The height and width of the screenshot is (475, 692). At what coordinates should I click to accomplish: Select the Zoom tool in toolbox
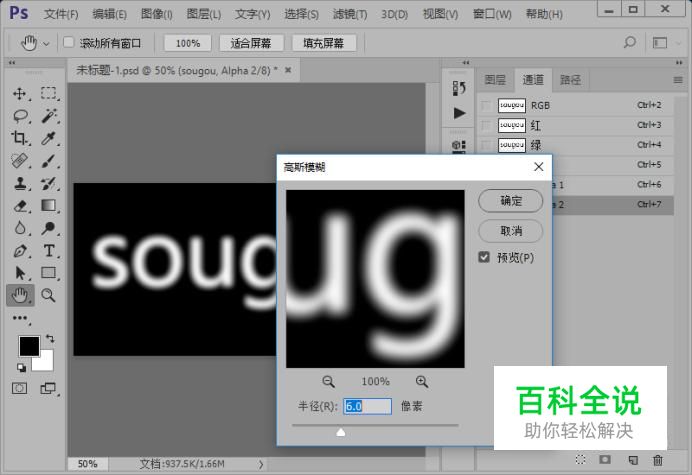pyautogui.click(x=48, y=295)
